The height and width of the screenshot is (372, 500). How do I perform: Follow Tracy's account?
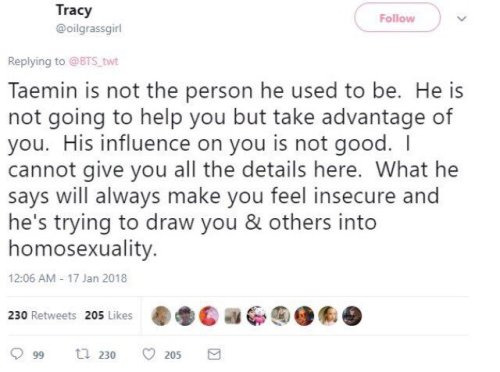[x=397, y=18]
